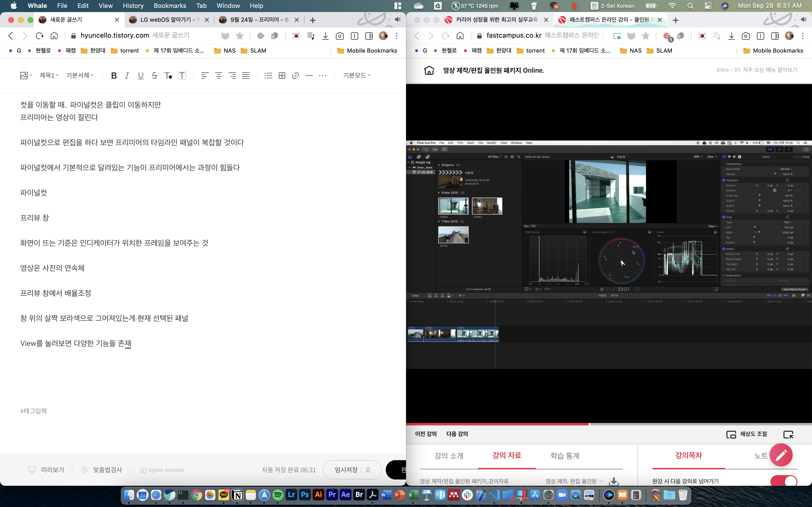Click the red pencil note button
The height and width of the screenshot is (507, 812).
tap(781, 455)
